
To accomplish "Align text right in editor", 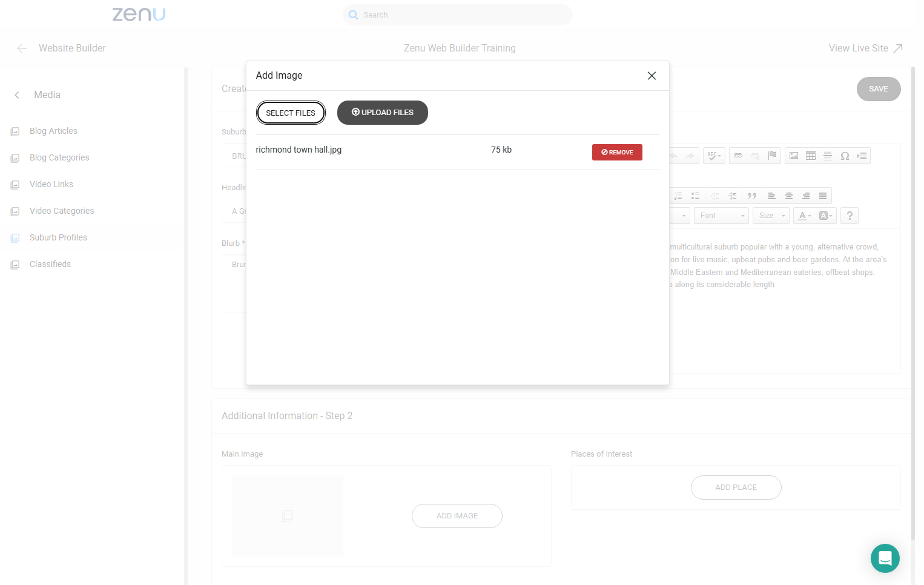I will 806,196.
